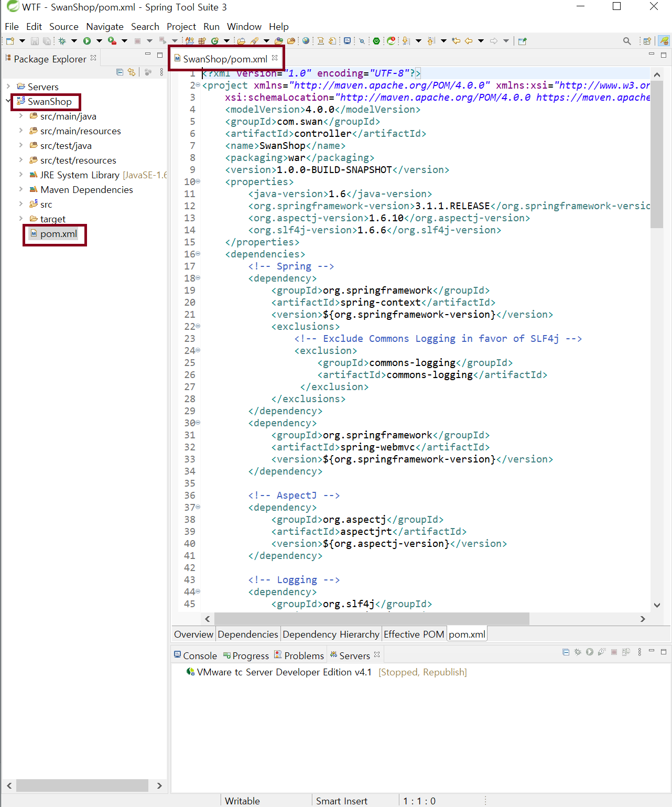Open the Source menu
Screen dimensions: 672x807
[64, 26]
